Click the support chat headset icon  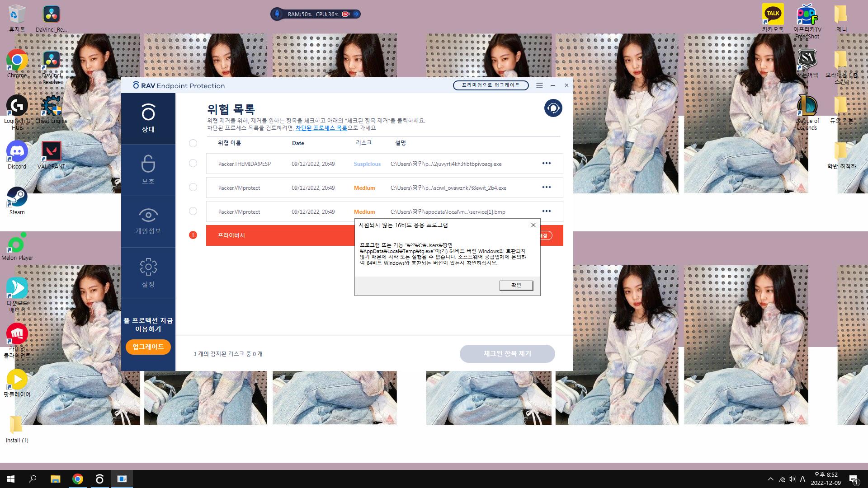click(x=553, y=108)
